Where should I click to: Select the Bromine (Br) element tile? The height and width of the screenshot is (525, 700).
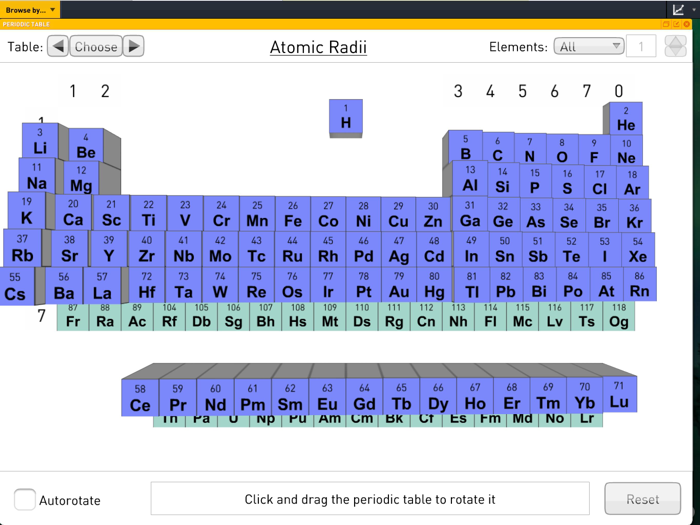[602, 216]
